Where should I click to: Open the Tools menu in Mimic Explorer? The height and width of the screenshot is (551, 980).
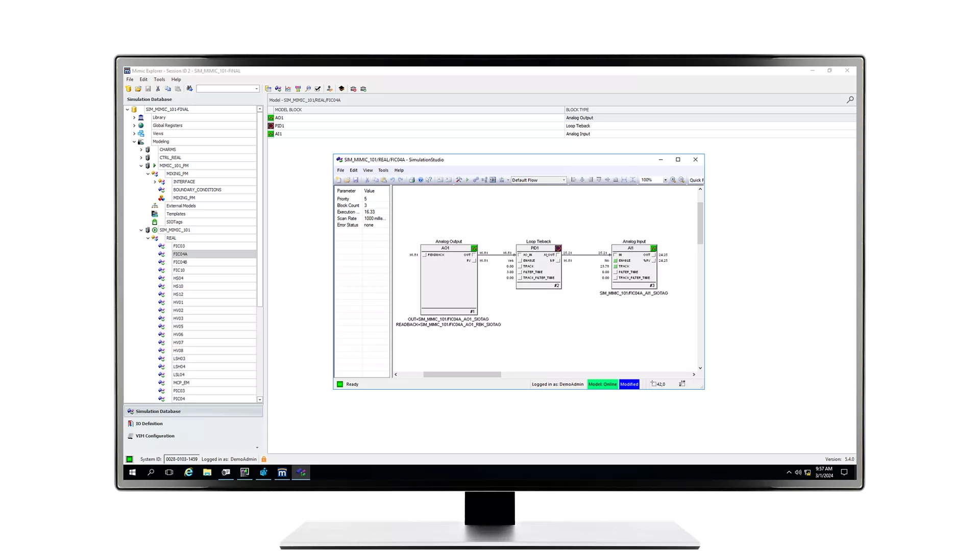[x=159, y=79]
